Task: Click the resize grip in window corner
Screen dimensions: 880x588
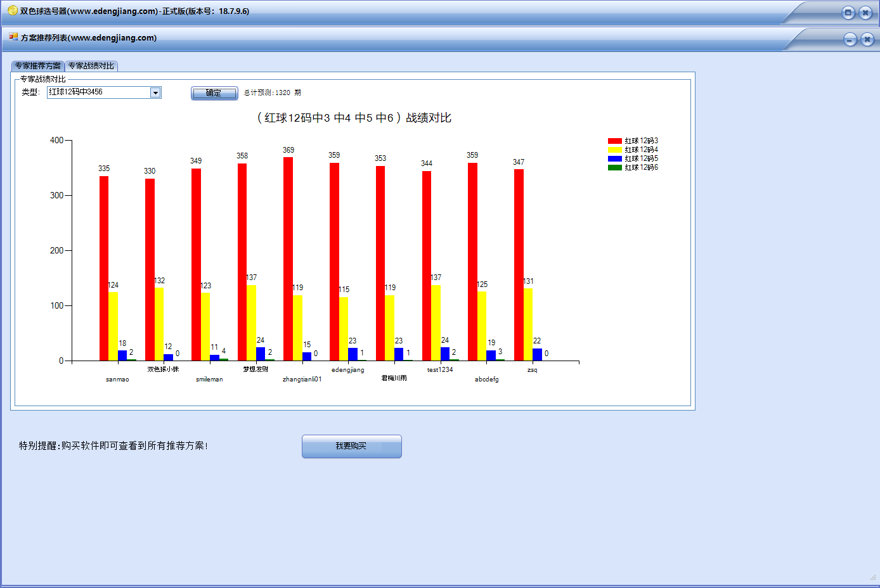Action: coord(873,577)
